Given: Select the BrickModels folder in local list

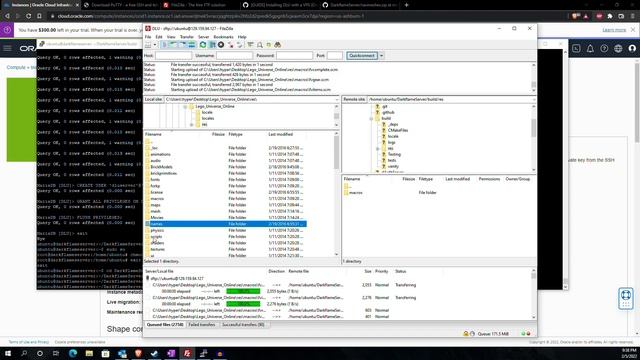Looking at the screenshot, I should pyautogui.click(x=161, y=167).
